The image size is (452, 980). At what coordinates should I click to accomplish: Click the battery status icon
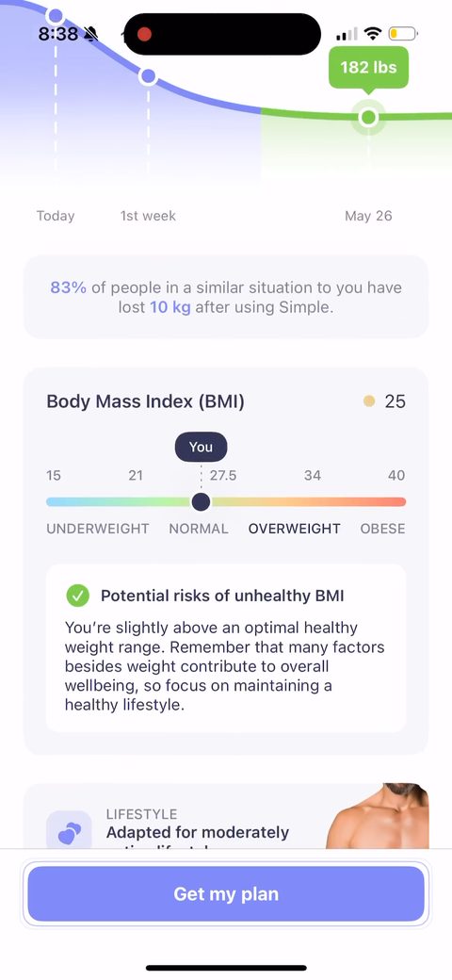(x=403, y=33)
